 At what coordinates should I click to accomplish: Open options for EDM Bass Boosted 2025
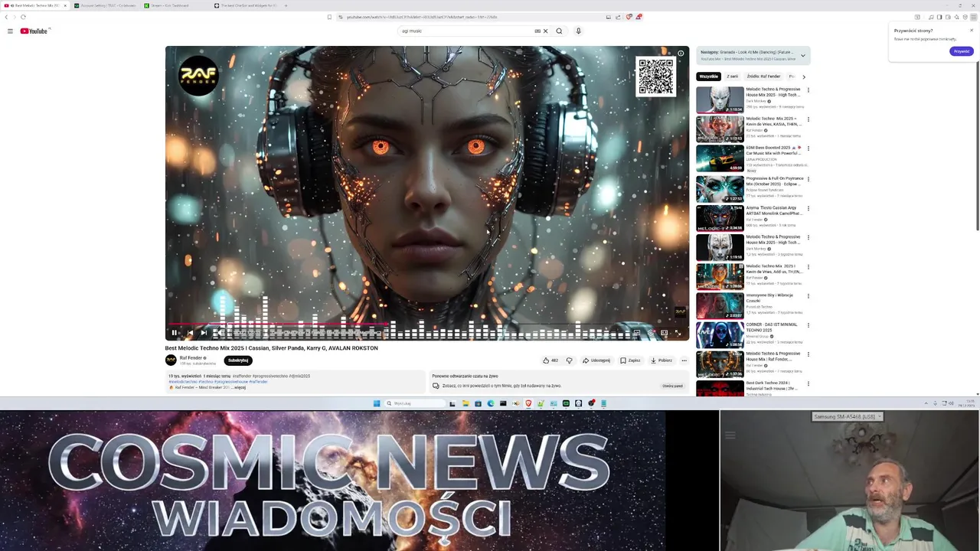[x=808, y=148]
